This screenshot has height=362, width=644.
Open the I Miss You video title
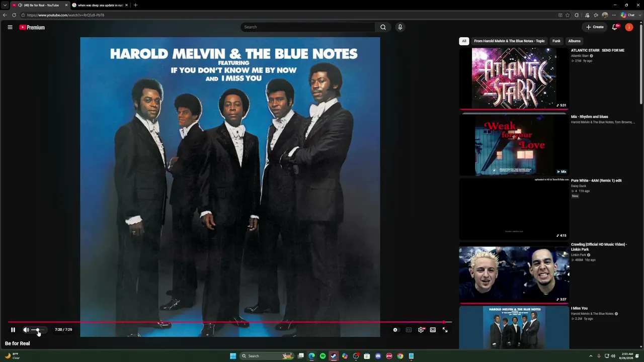point(579,308)
